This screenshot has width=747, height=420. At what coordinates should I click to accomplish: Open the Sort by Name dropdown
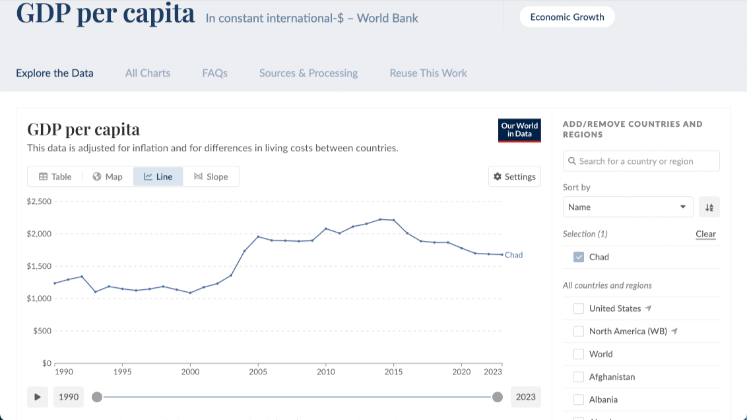point(627,207)
